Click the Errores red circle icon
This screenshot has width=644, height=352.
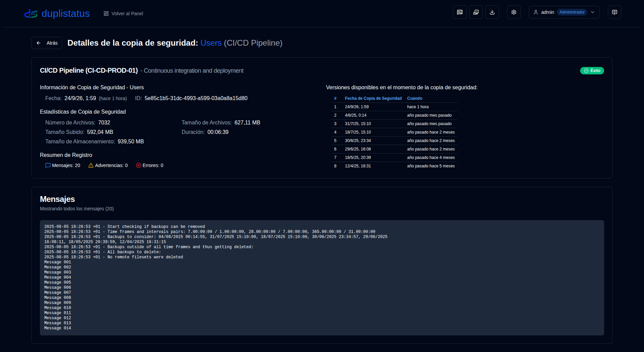coord(139,165)
